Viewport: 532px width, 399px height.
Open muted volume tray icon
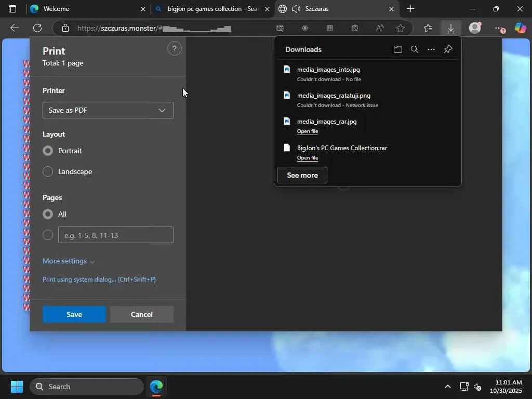coord(478,387)
